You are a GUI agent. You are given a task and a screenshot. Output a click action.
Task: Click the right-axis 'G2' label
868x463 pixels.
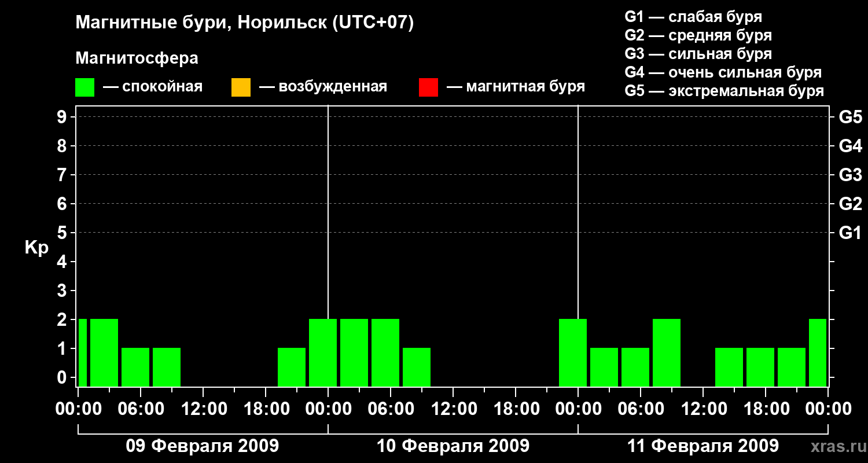pyautogui.click(x=850, y=204)
